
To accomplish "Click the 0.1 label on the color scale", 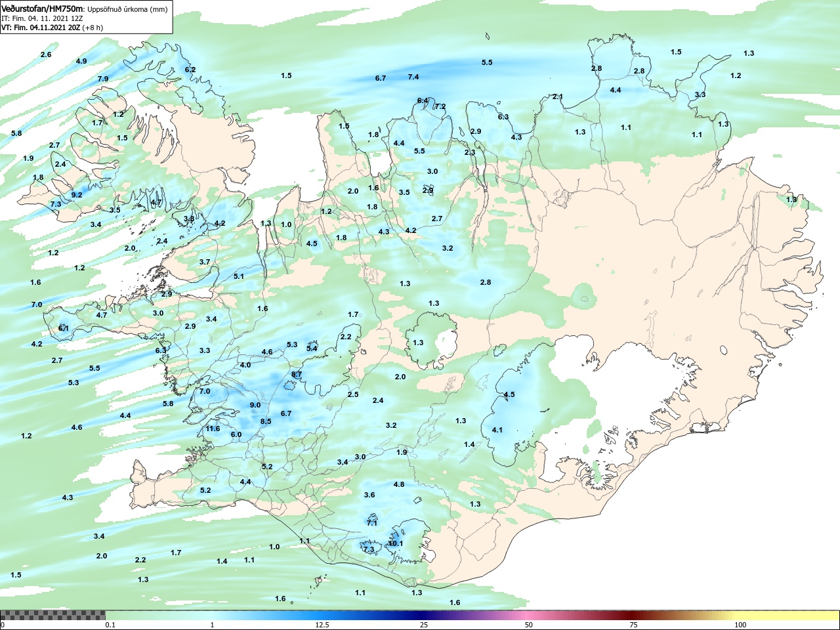I will [110, 625].
